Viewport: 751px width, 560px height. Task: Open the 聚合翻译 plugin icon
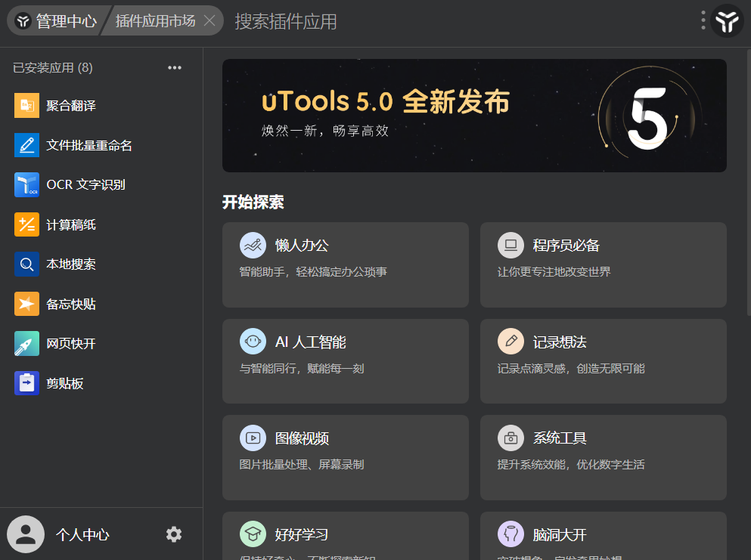(x=26, y=105)
